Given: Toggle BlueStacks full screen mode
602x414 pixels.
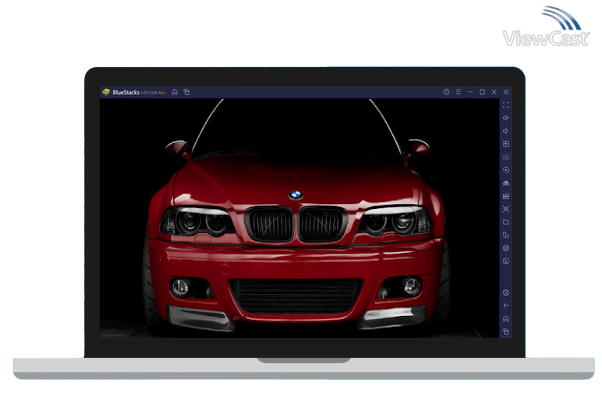Looking at the screenshot, I should point(506,105).
